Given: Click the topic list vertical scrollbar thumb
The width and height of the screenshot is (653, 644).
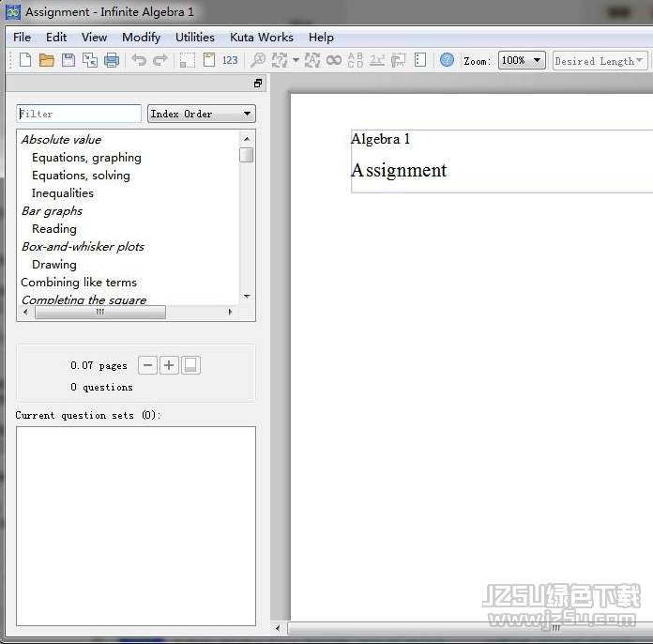Looking at the screenshot, I should [247, 155].
